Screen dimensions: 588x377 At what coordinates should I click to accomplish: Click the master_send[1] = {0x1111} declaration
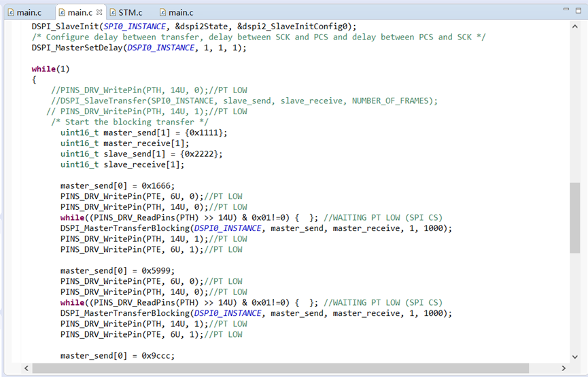pyautogui.click(x=143, y=132)
